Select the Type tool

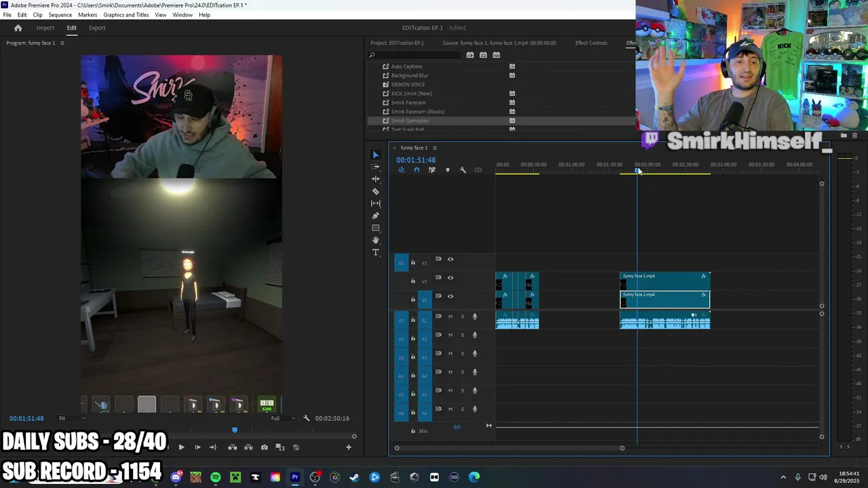[376, 252]
